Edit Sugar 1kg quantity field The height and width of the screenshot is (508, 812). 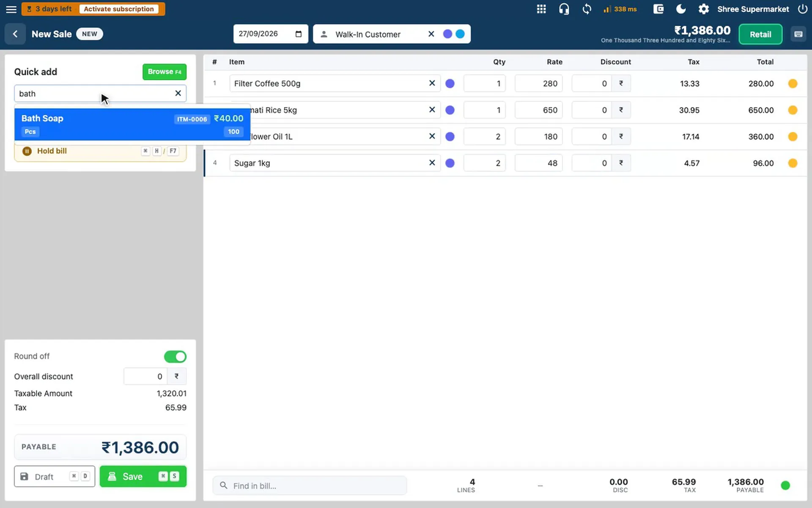[x=484, y=163]
